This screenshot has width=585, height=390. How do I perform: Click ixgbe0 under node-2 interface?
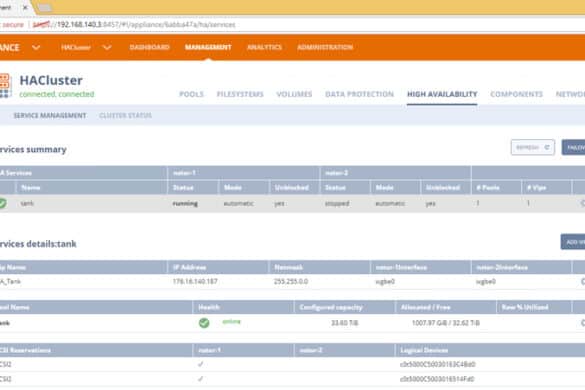486,281
